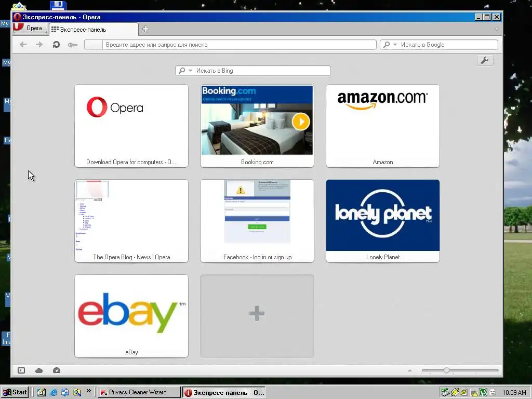
Task: Click the first system tray network icon
Action: click(445, 393)
